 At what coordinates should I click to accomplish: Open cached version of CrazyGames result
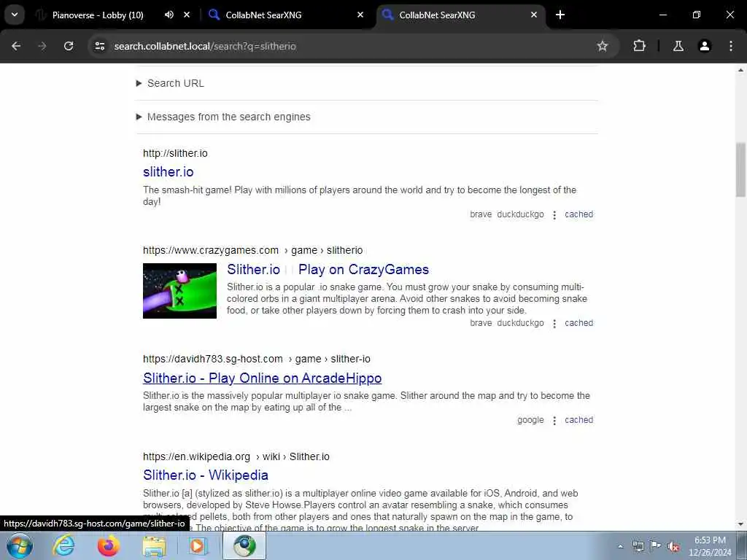tap(578, 323)
